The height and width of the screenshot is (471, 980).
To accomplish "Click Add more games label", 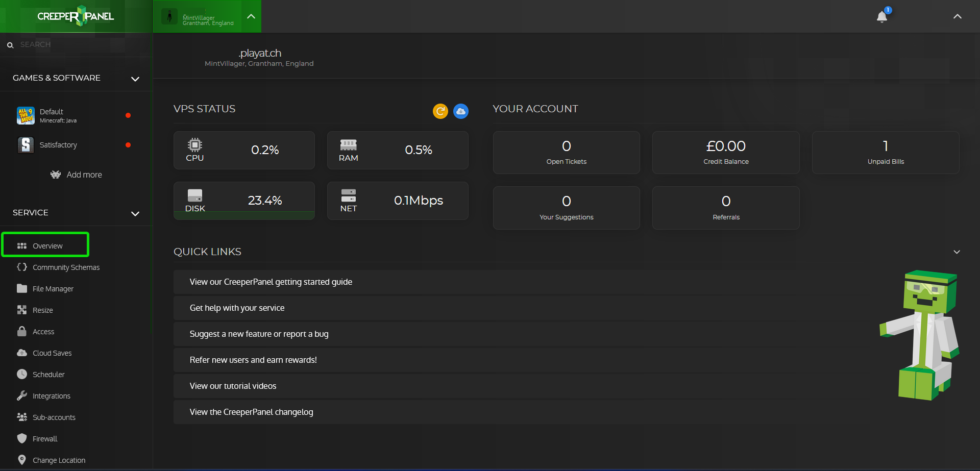I will click(84, 175).
